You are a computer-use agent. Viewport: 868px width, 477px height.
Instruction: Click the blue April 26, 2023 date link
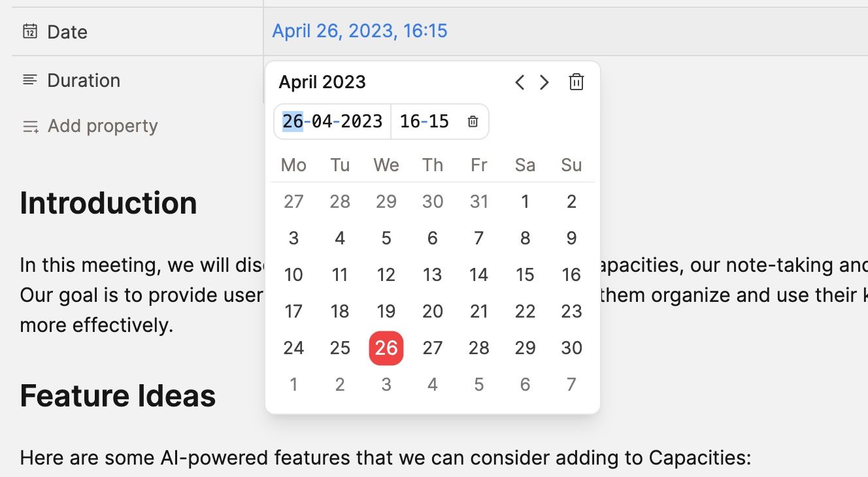click(359, 30)
